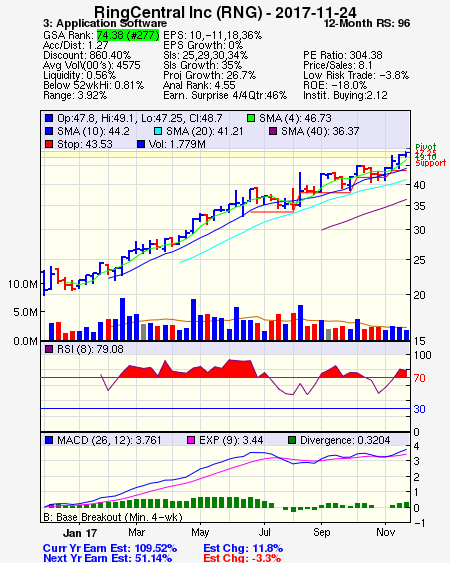450x563 pixels.
Task: Click the 'Below 52wkHi: 0.81%' value
Action: point(93,85)
